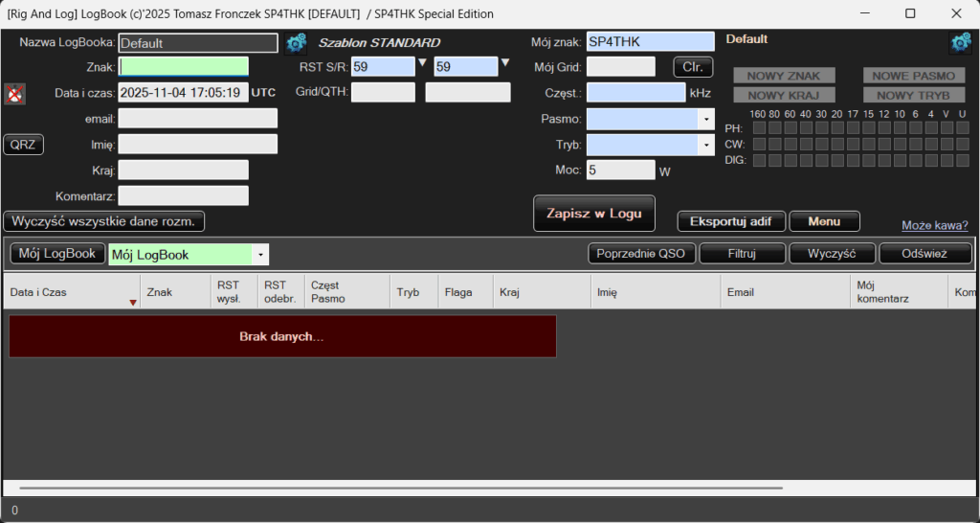Click into the Znak callsign field
The width and height of the screenshot is (980, 523).
coord(184,67)
